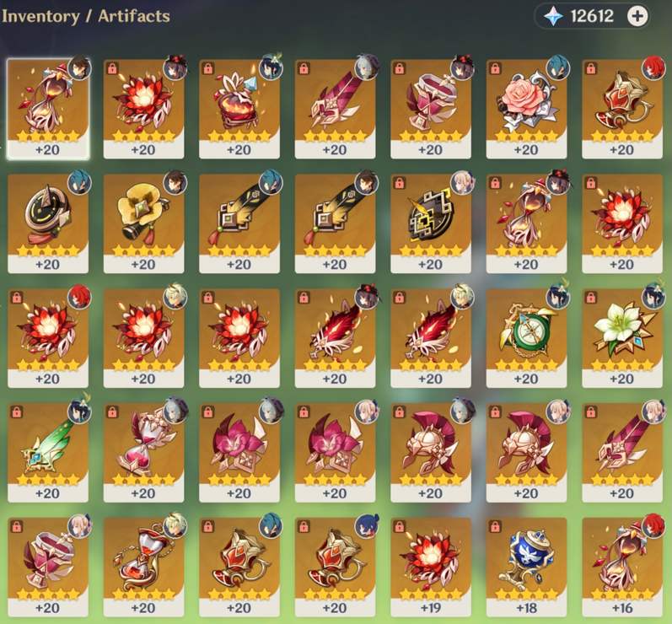Click the lock icon on the green feather artifact
This screenshot has width=672, height=624.
click(x=17, y=412)
